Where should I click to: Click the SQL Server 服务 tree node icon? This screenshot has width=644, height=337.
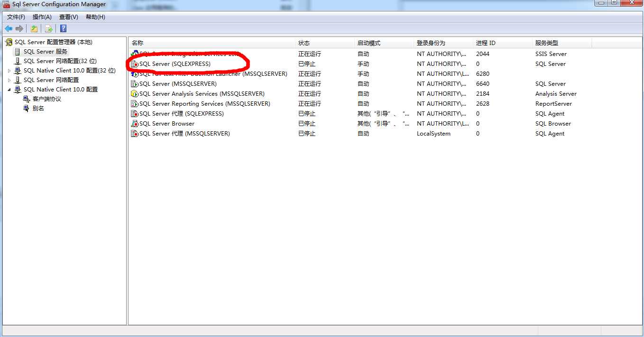[x=18, y=52]
